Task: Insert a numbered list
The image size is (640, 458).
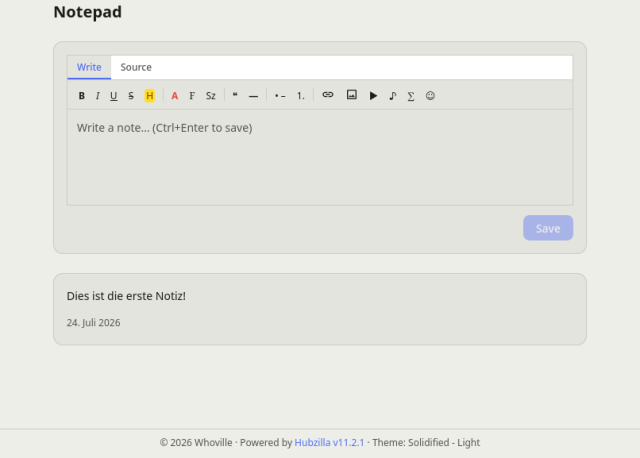Action: coord(301,96)
